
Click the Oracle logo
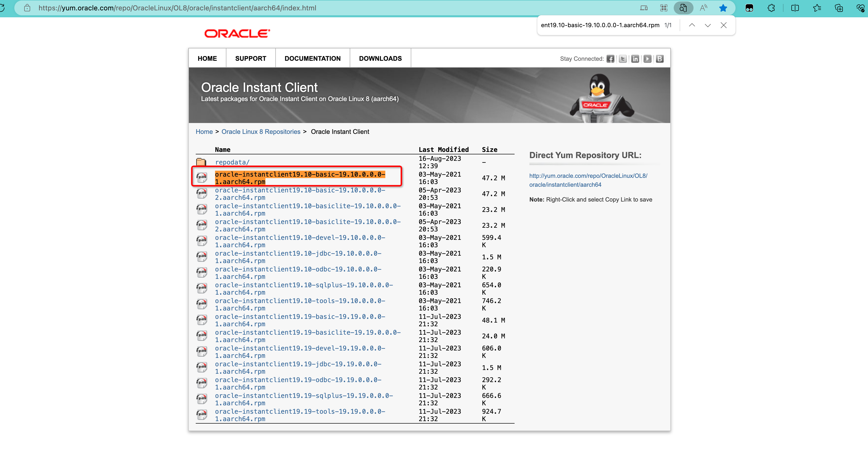[237, 33]
